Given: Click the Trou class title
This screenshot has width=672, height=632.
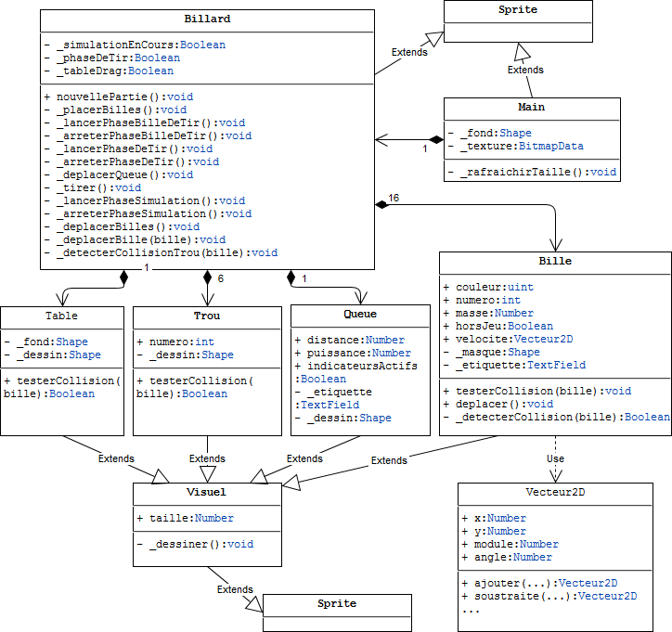Looking at the screenshot, I should click(207, 316).
